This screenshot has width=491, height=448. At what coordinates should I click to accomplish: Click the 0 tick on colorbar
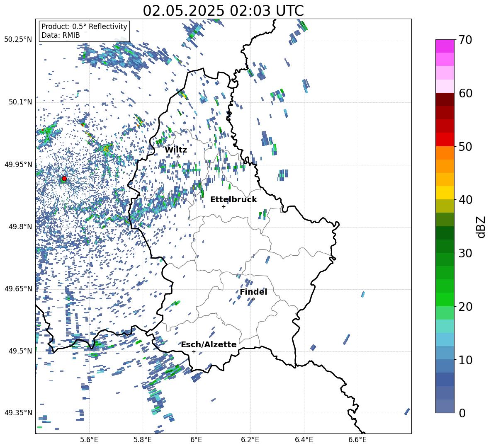point(462,413)
